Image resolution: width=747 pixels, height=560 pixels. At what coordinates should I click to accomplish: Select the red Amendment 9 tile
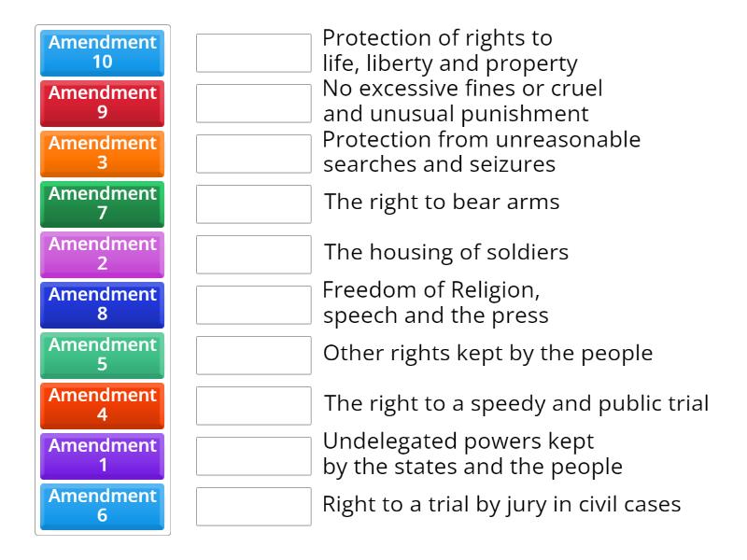102,104
